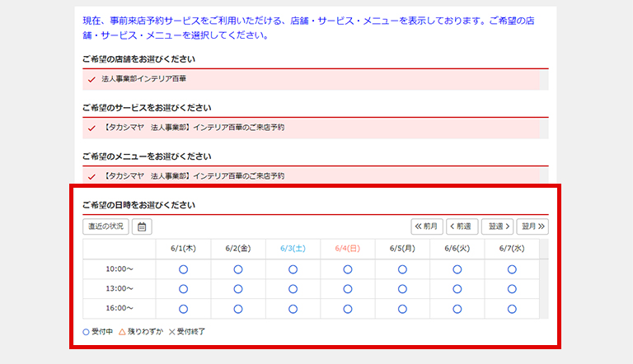633x364 pixels.
Task: Select the 10:00 slot on 6/7 (水)
Action: pyautogui.click(x=512, y=269)
